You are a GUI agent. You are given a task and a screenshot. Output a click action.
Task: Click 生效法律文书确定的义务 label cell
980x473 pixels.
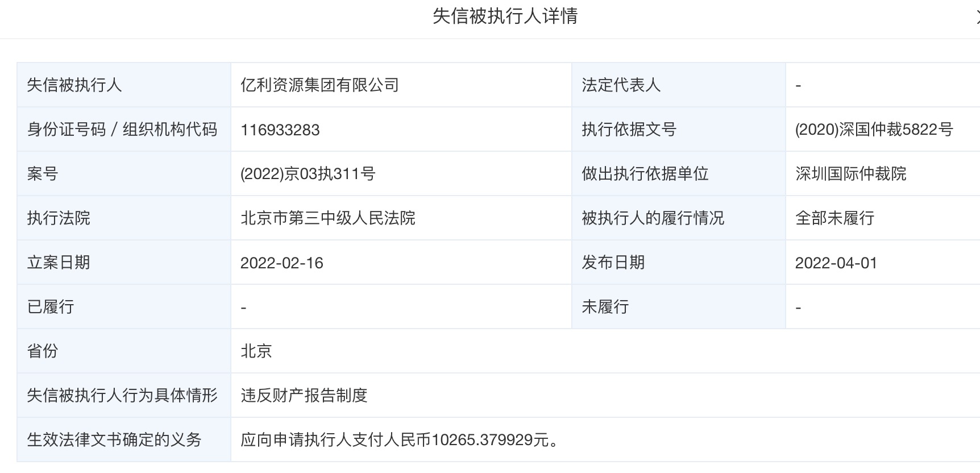tap(114, 440)
